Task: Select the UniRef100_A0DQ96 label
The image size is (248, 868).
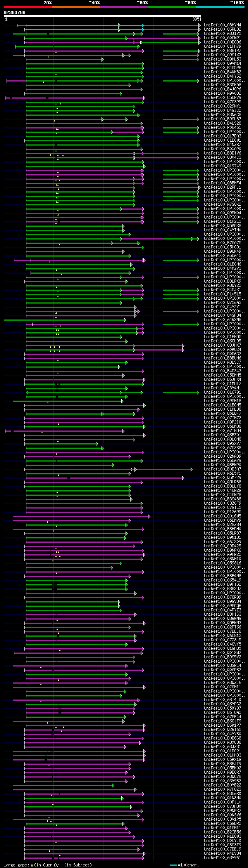Action: (x=222, y=42)
